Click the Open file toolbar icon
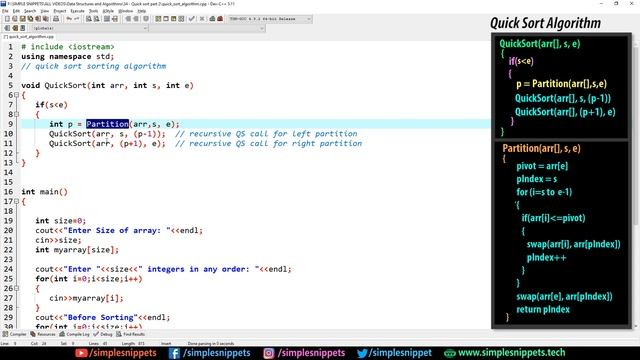 15,19
